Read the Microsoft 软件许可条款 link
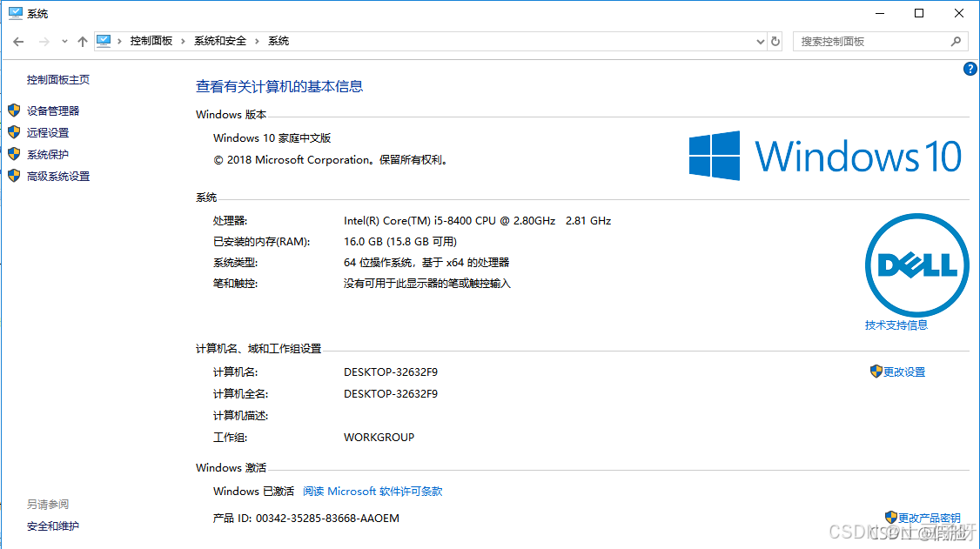 click(373, 491)
